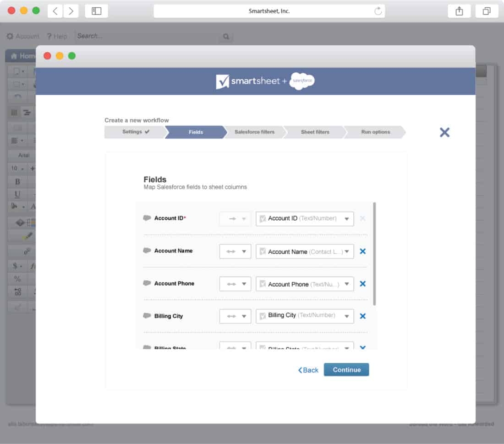Screen dimensions: 504x444
Task: Expand Account Phone column selector
Action: [x=305, y=284]
